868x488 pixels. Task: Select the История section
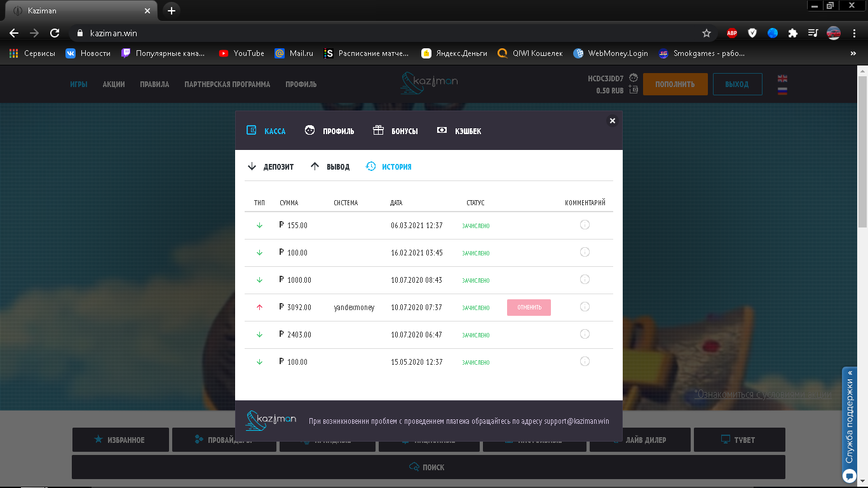click(389, 166)
